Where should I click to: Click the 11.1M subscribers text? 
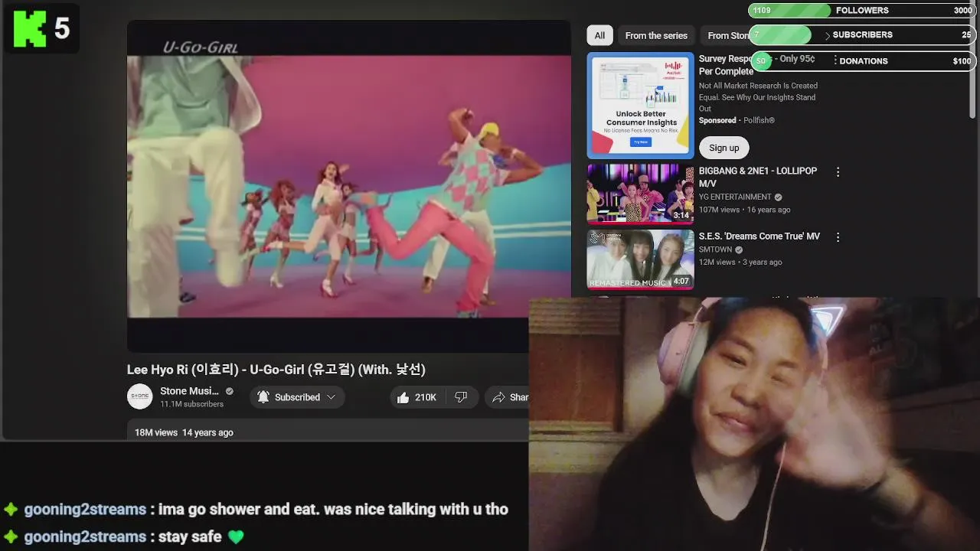[x=191, y=404]
